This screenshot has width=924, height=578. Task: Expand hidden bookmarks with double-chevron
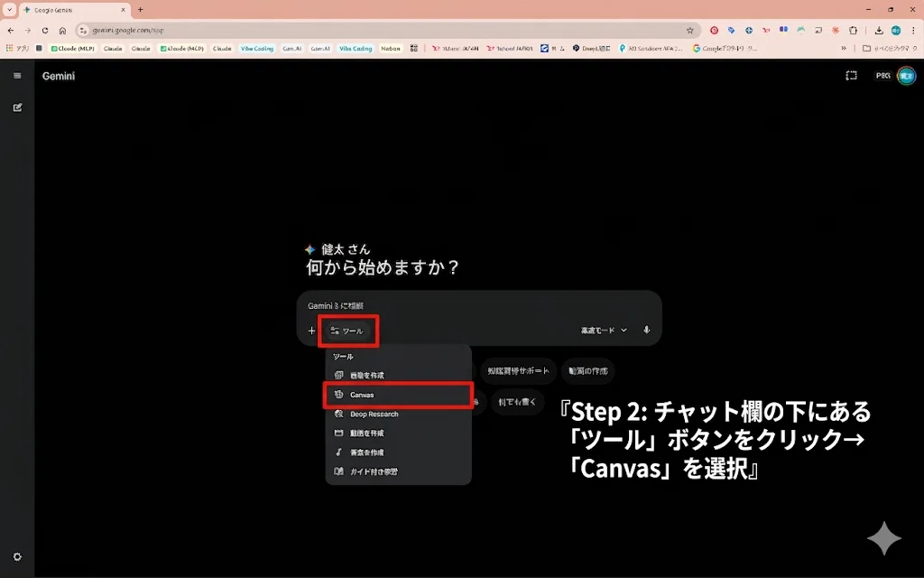(x=844, y=49)
